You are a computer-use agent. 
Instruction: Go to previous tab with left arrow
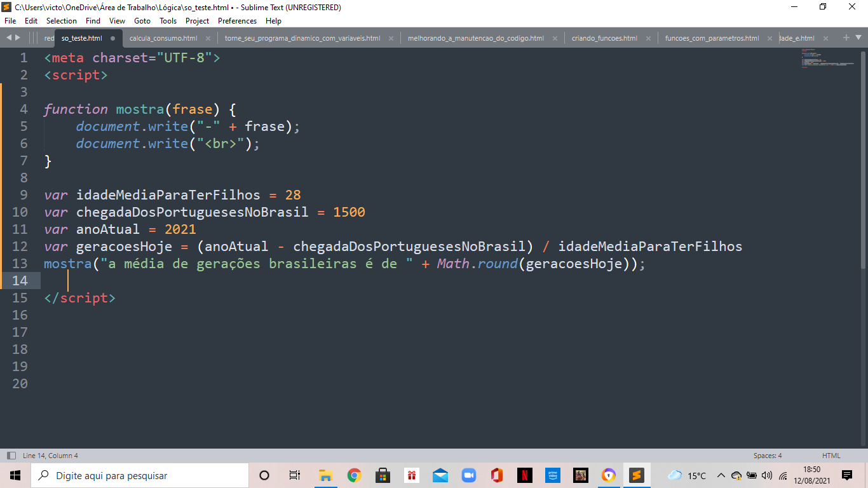click(x=9, y=38)
